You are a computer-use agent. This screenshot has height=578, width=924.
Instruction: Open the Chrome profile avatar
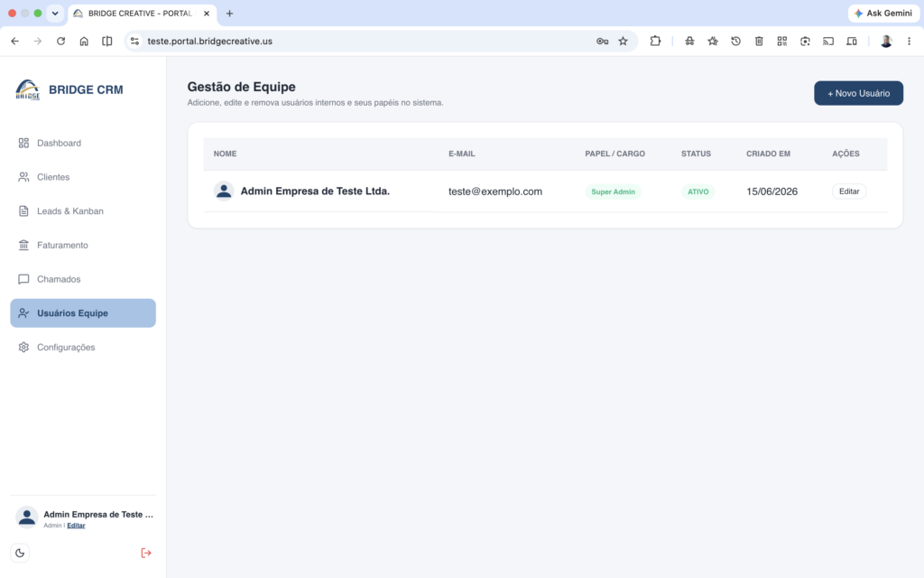pos(886,42)
